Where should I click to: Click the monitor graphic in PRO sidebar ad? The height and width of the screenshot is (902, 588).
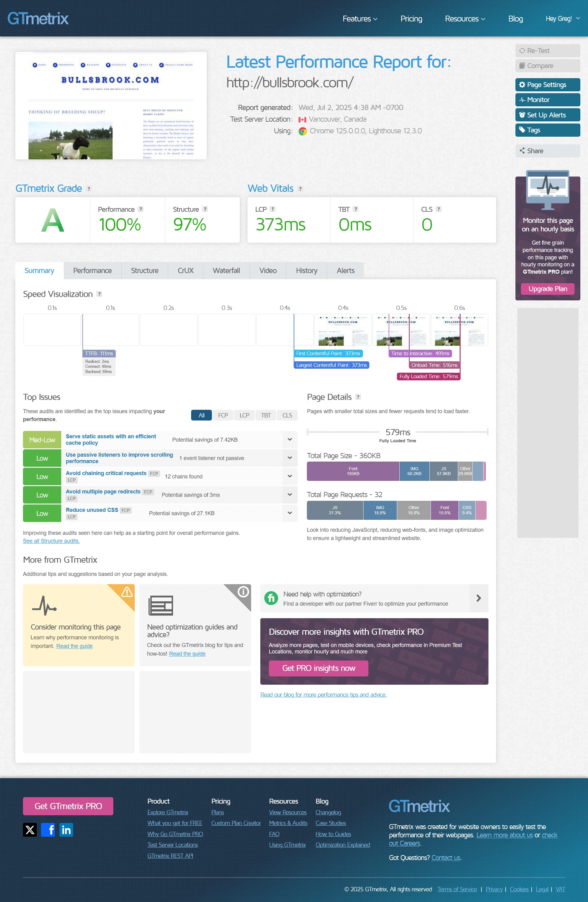tap(548, 189)
